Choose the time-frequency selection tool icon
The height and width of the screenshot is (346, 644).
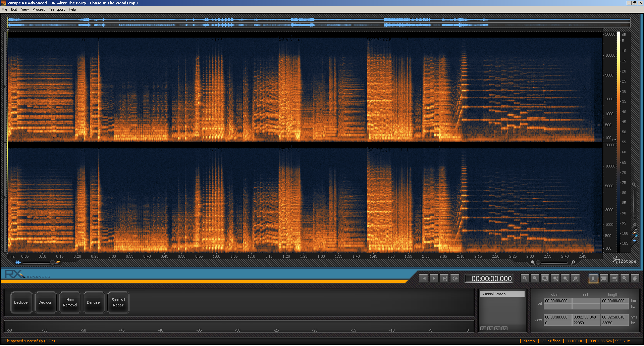tap(603, 278)
